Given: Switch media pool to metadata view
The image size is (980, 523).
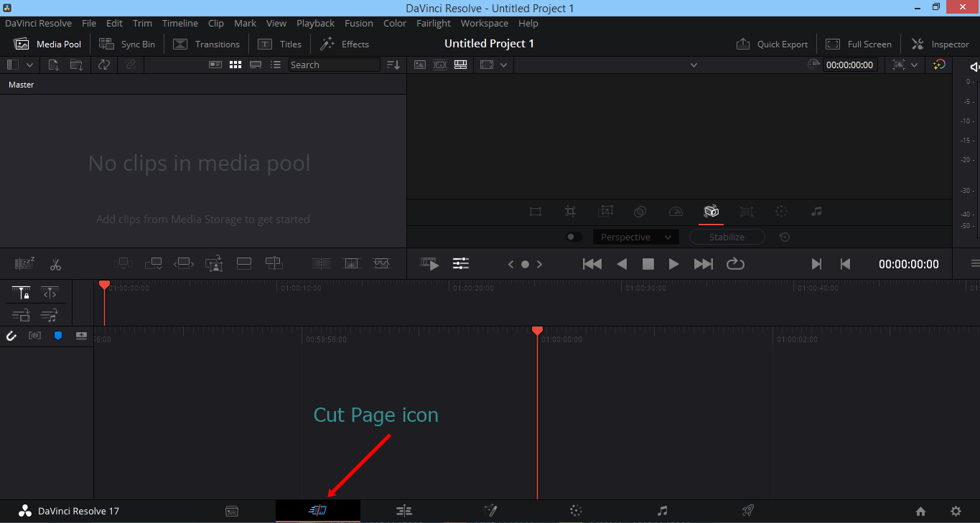Looking at the screenshot, I should (215, 65).
